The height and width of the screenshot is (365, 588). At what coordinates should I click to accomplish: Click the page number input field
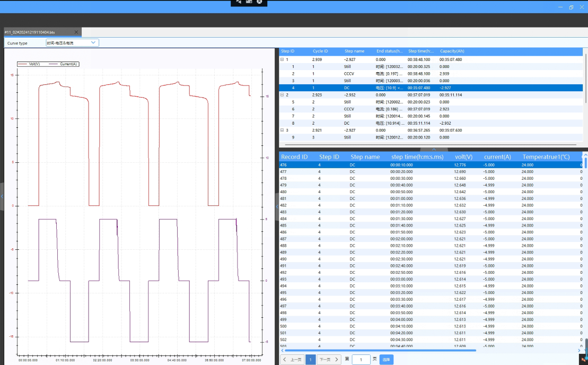[361, 360]
